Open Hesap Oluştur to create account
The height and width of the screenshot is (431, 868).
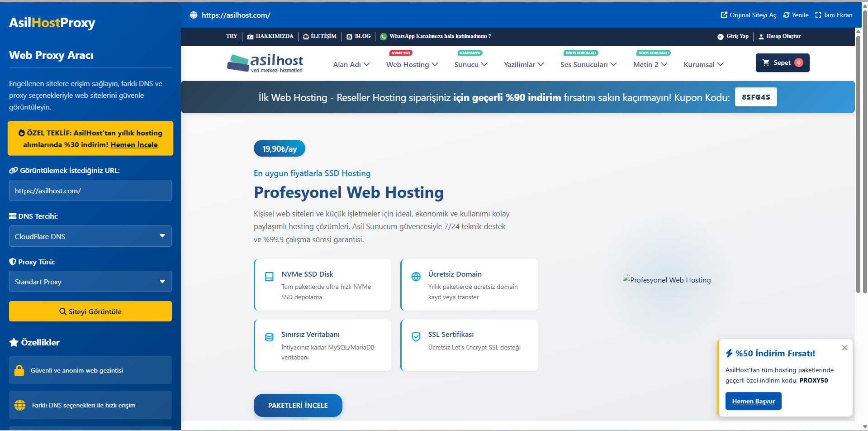(783, 36)
